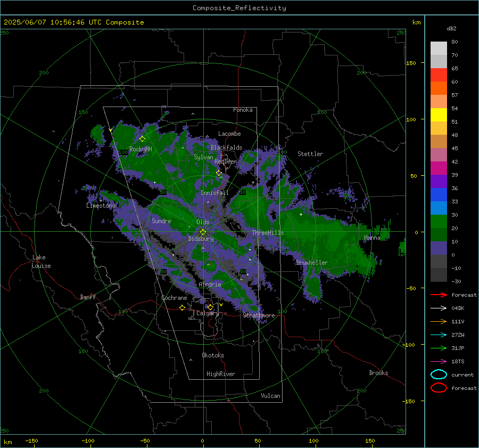
Task: Click the Vulcan label
Action: pyautogui.click(x=270, y=396)
